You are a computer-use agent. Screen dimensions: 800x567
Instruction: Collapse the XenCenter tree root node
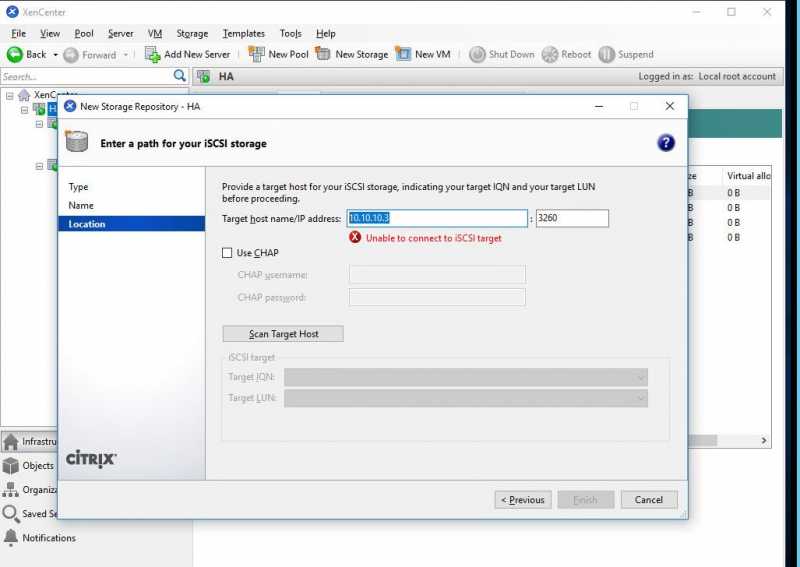pyautogui.click(x=10, y=95)
